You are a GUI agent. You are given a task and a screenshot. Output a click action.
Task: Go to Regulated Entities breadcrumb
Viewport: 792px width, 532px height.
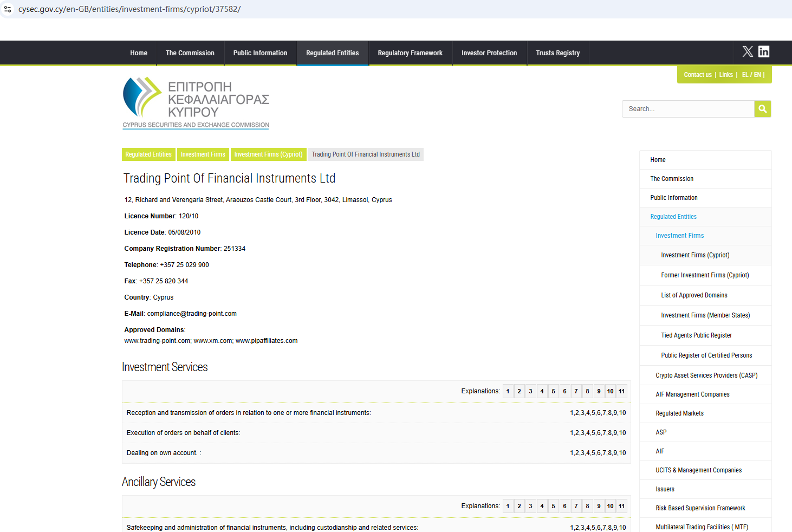[148, 154]
